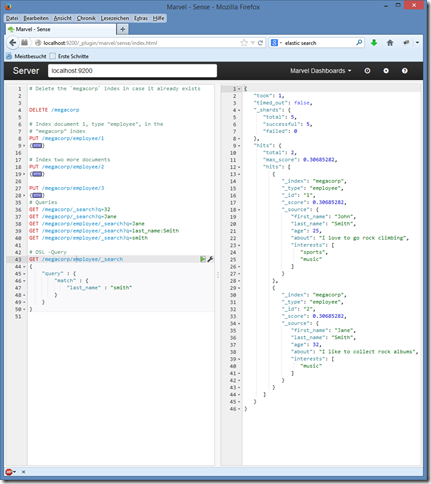The image size is (431, 484).
Task: Open Marvel Dashboards dropdown
Action: click(320, 71)
